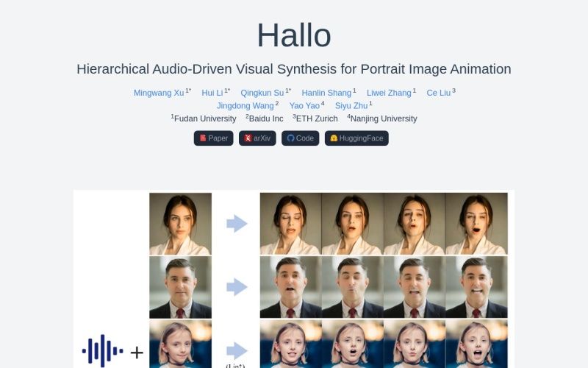This screenshot has width=588, height=368.
Task: Visit author Ce Liu's page
Action: 438,93
